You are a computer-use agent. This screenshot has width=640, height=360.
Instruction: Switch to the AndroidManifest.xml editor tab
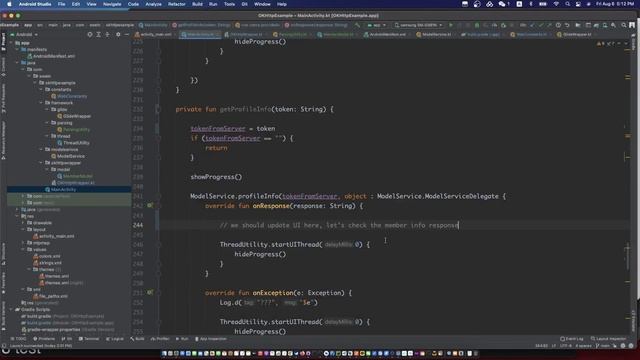point(387,35)
